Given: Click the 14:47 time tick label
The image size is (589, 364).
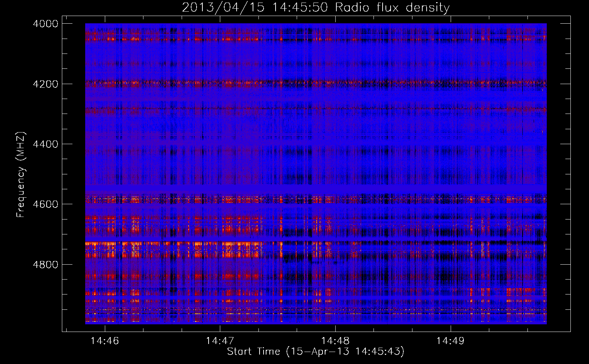Looking at the screenshot, I should (220, 341).
